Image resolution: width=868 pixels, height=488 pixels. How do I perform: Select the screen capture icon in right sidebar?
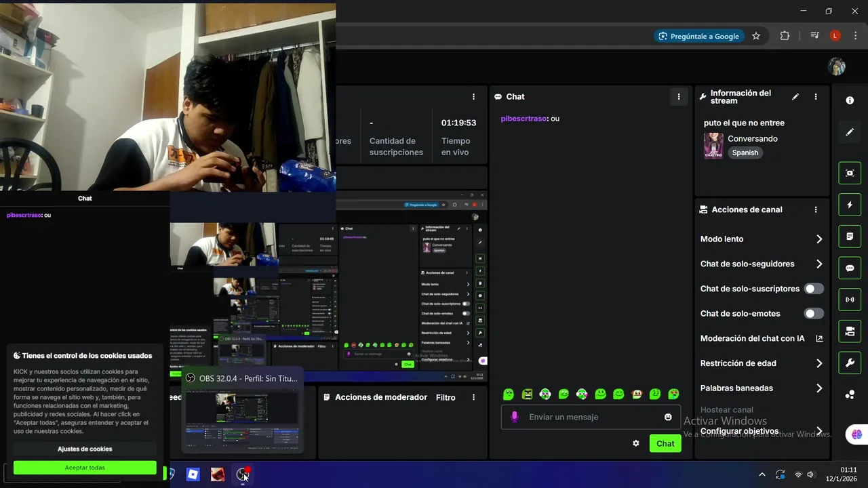point(850,173)
